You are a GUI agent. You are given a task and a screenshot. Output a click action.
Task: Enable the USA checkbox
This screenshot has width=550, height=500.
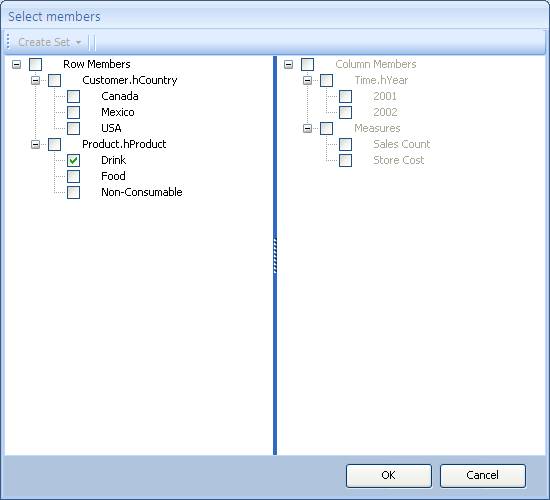click(73, 128)
